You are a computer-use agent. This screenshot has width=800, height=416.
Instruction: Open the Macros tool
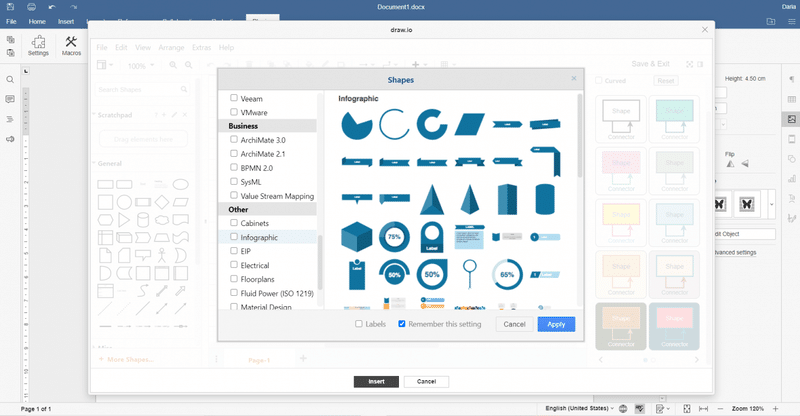pos(71,45)
